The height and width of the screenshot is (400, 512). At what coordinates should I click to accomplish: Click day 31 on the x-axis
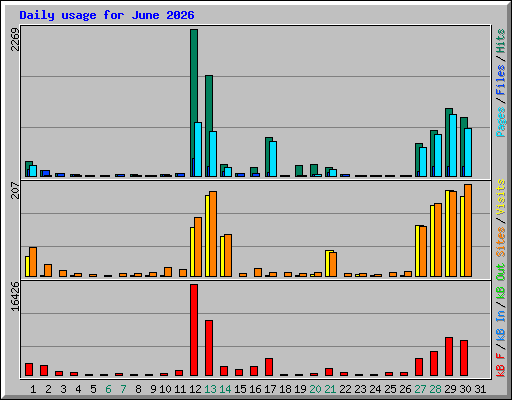pos(480,389)
